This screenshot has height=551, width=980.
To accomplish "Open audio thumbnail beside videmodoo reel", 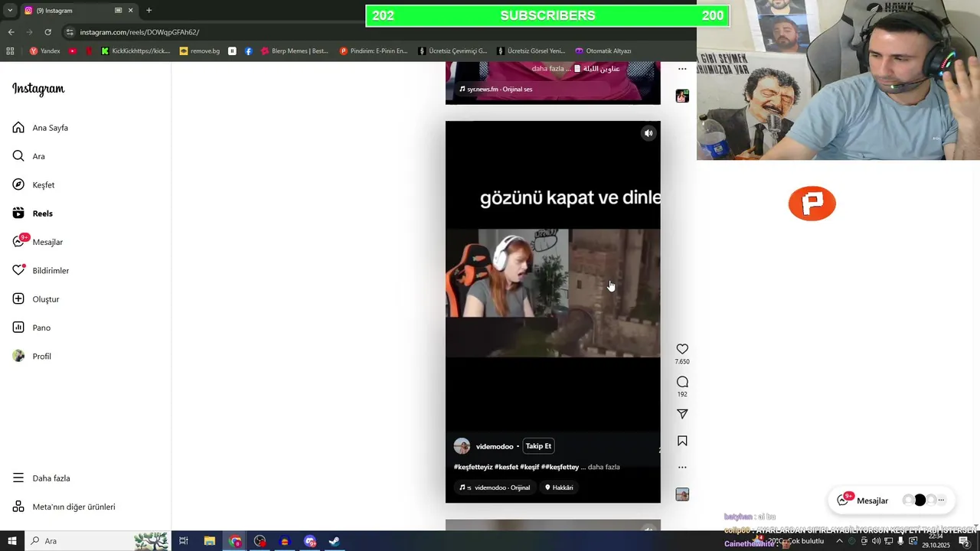I will pos(682,494).
